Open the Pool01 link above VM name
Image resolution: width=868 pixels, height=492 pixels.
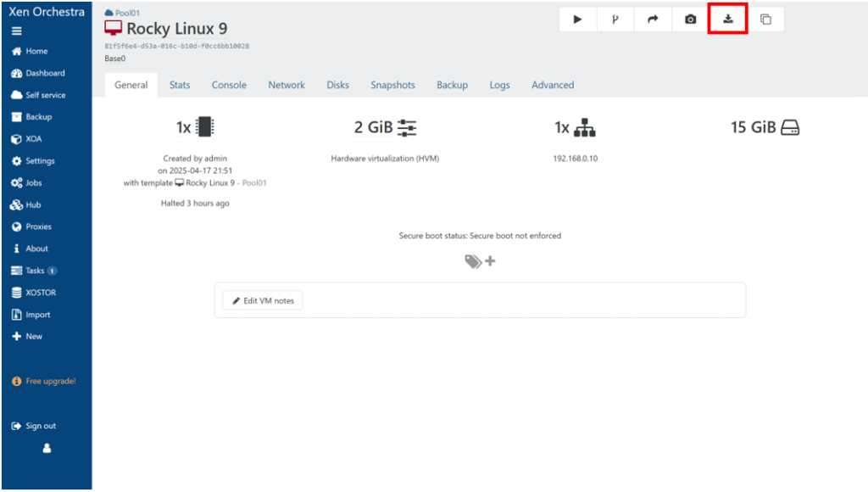[x=127, y=14]
